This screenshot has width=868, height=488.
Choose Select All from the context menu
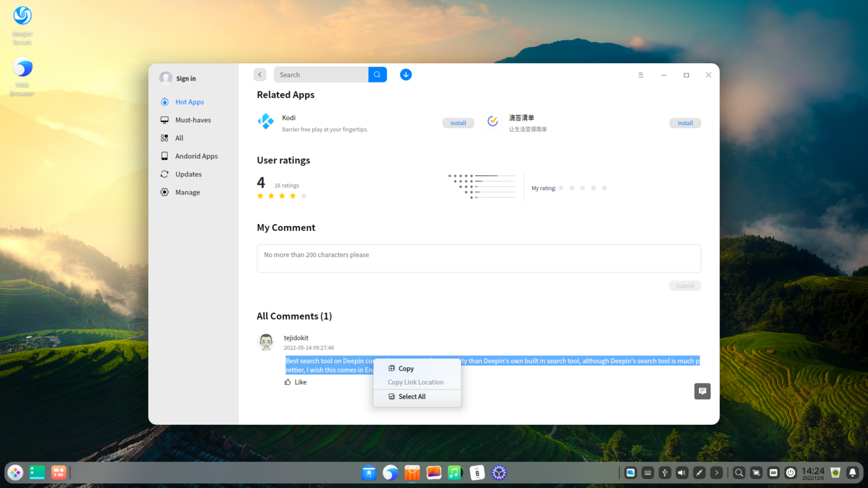coord(412,396)
